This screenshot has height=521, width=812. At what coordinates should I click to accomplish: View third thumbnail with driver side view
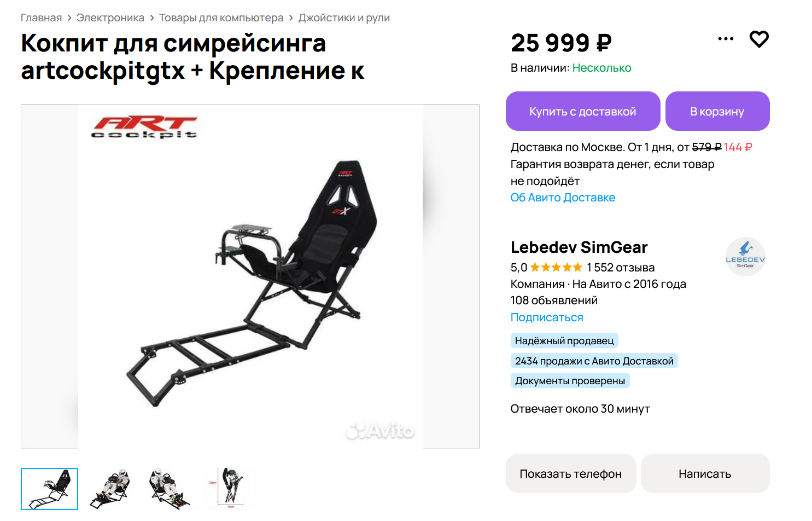169,489
